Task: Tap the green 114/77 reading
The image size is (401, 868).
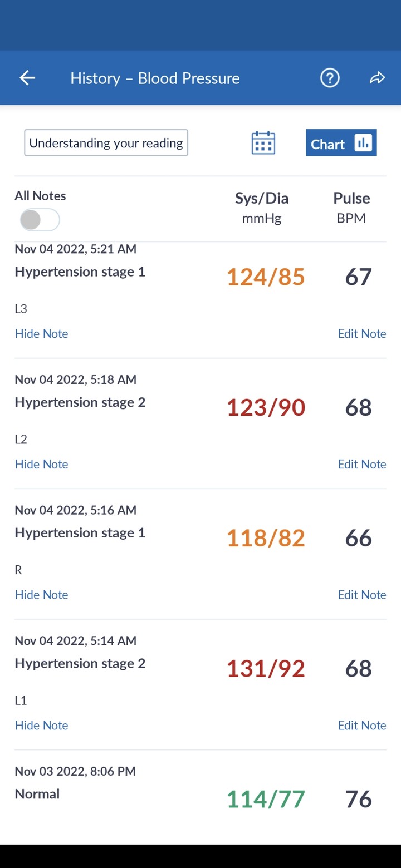Action: coord(266,800)
